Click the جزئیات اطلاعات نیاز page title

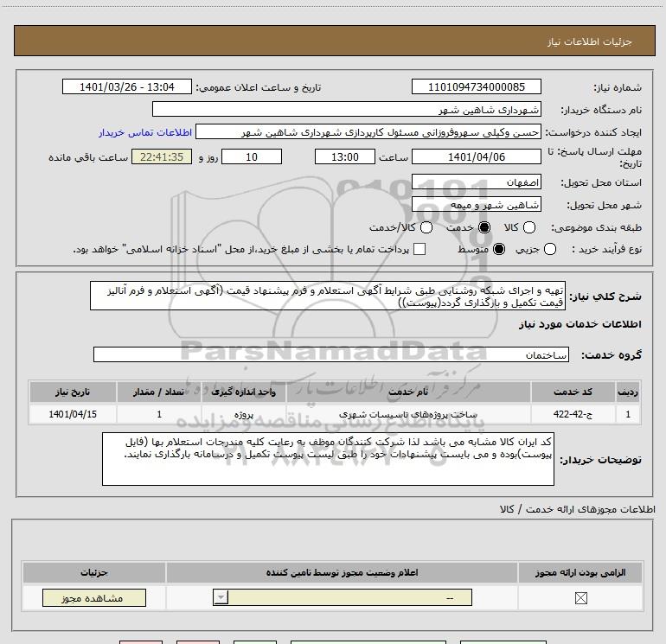pyautogui.click(x=590, y=41)
